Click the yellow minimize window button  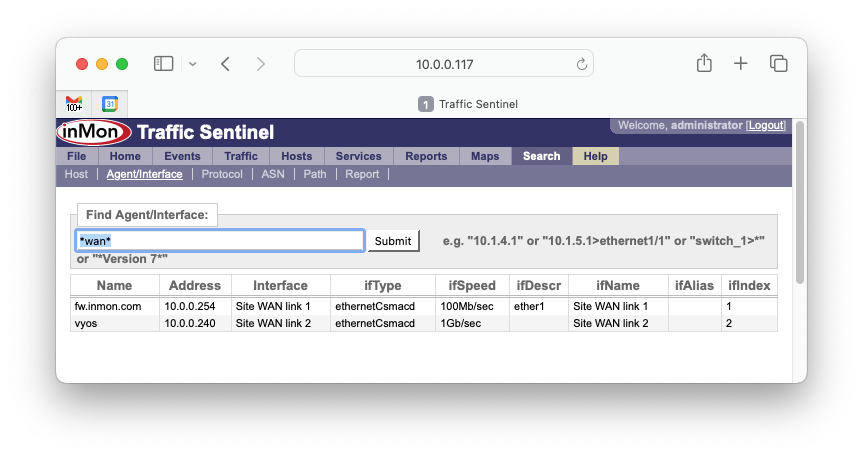pos(102,64)
